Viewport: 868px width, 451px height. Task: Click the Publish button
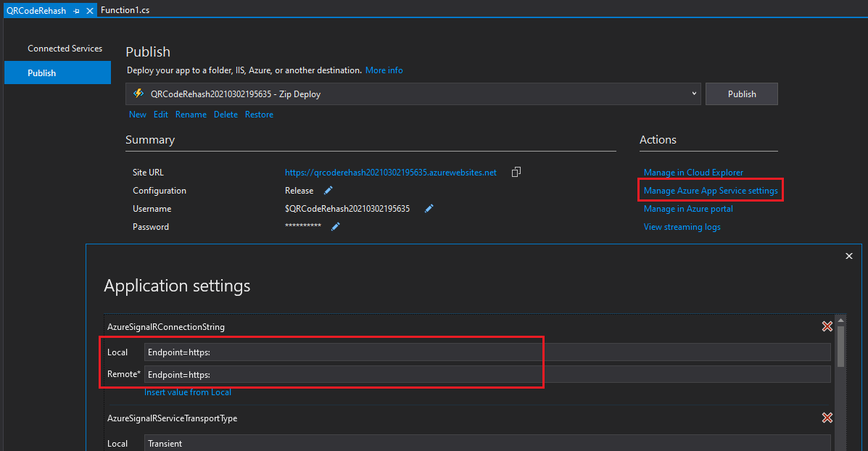pos(741,94)
